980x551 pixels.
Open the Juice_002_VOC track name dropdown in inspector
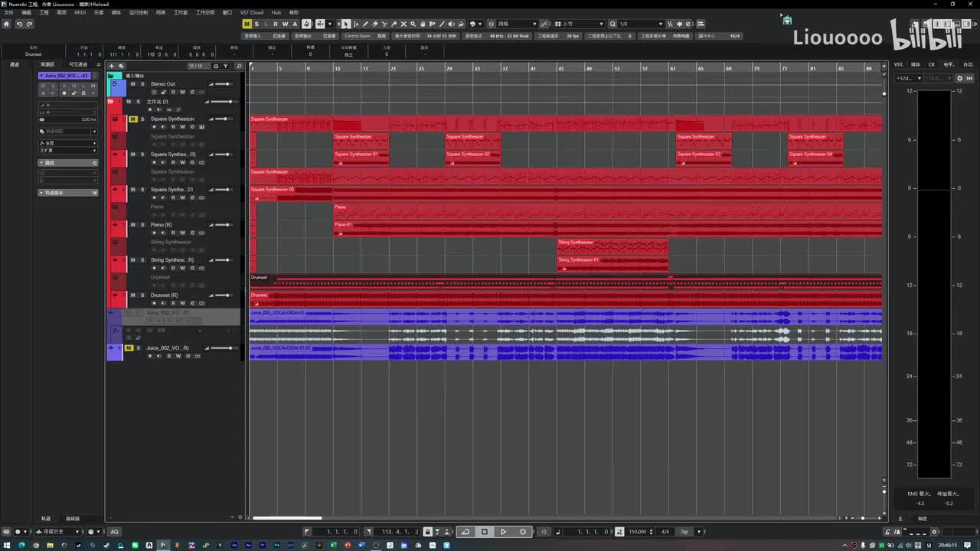(66, 76)
